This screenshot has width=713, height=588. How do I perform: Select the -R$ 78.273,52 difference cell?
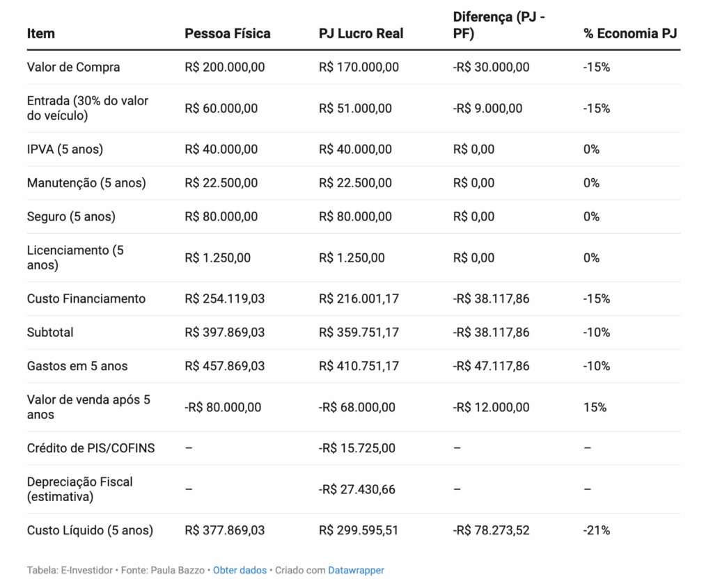point(491,530)
